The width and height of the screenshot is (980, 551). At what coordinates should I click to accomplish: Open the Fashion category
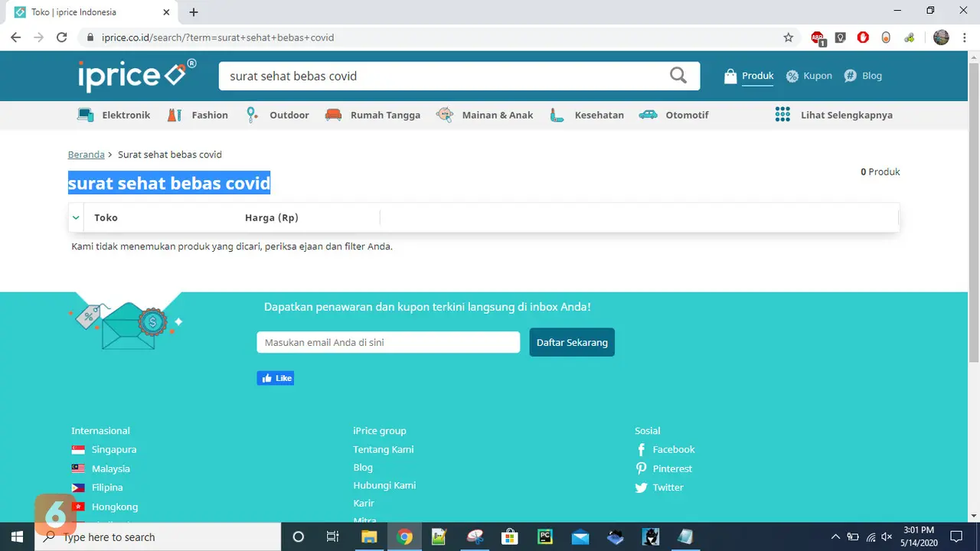point(198,115)
